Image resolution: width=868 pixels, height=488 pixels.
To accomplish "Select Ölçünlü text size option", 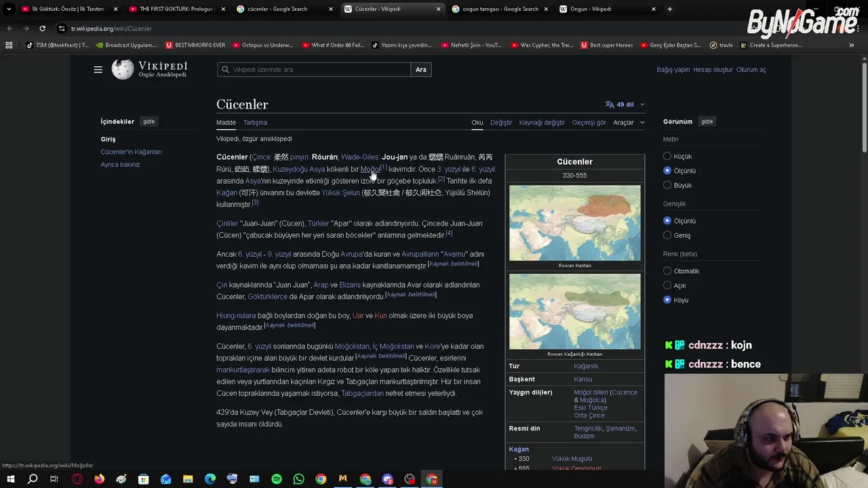I will (667, 171).
